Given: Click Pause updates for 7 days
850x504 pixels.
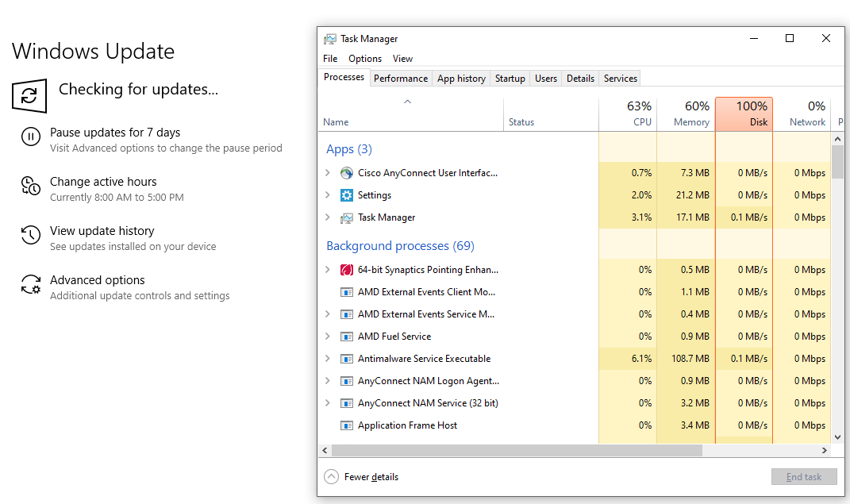Looking at the screenshot, I should click(x=115, y=133).
